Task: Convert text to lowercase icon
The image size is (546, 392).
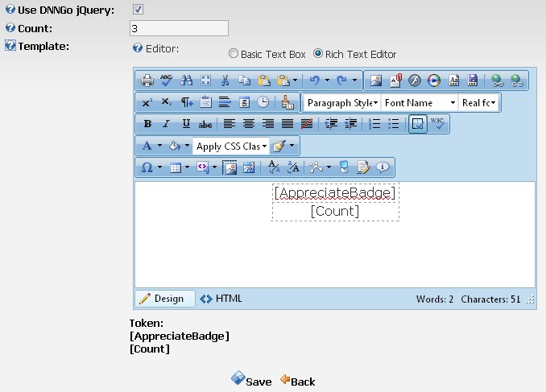Action: click(274, 167)
